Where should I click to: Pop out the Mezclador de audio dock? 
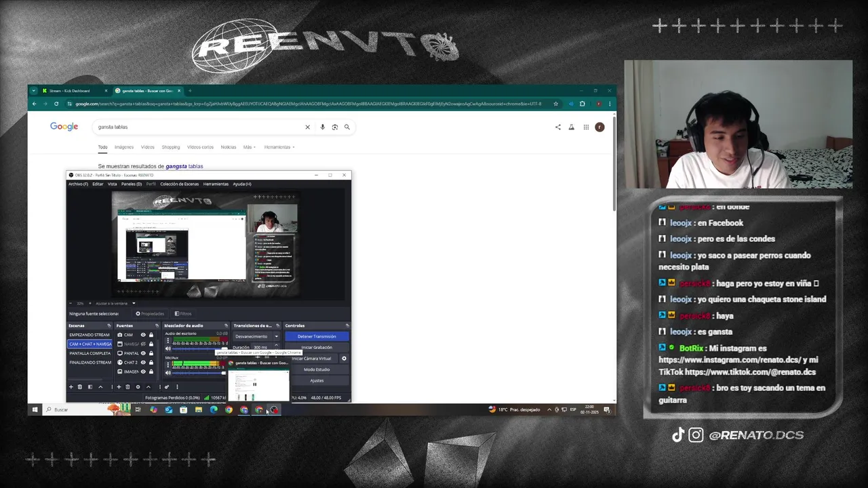tap(226, 325)
